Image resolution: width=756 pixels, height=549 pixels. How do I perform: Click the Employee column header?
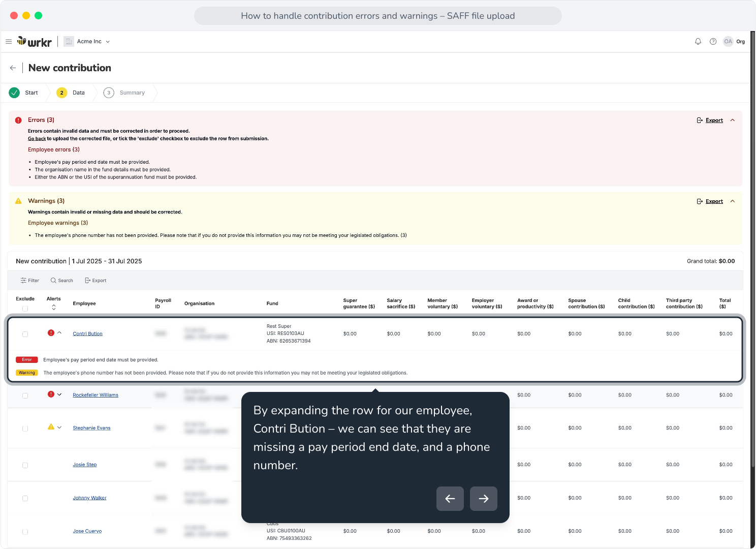click(x=84, y=303)
